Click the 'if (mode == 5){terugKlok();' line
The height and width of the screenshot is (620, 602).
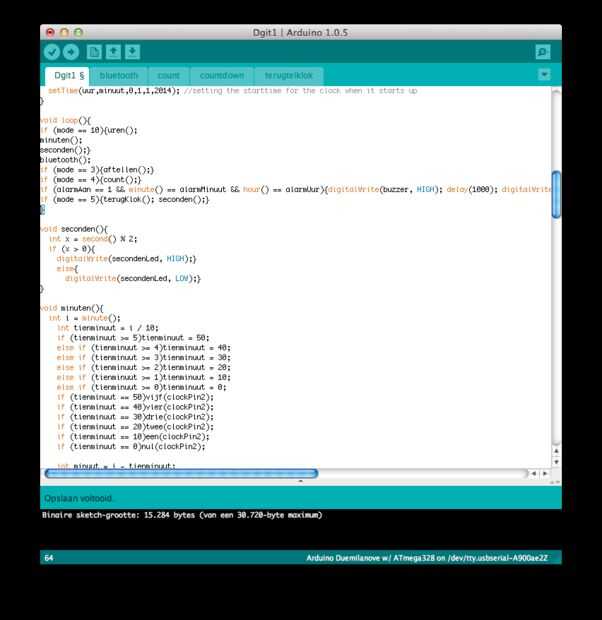tap(125, 199)
